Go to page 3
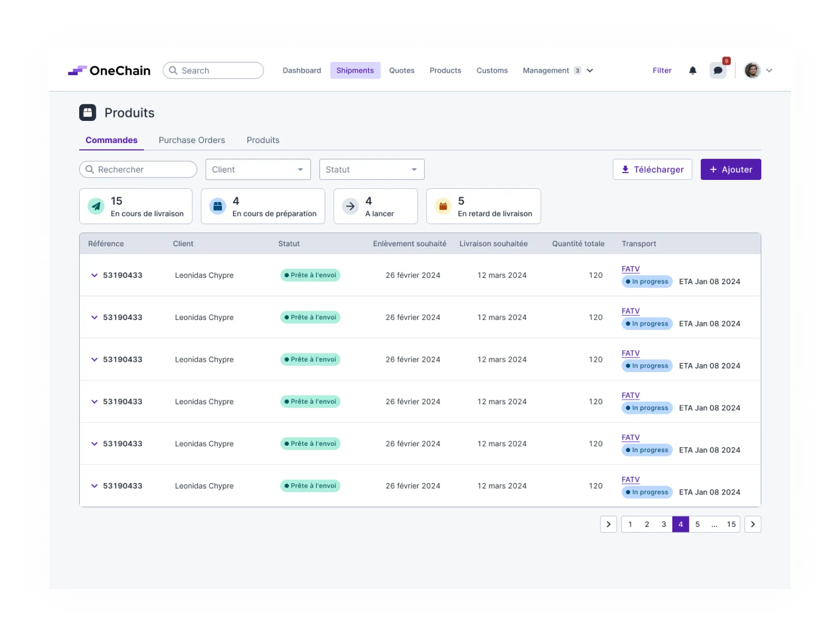 pos(663,524)
